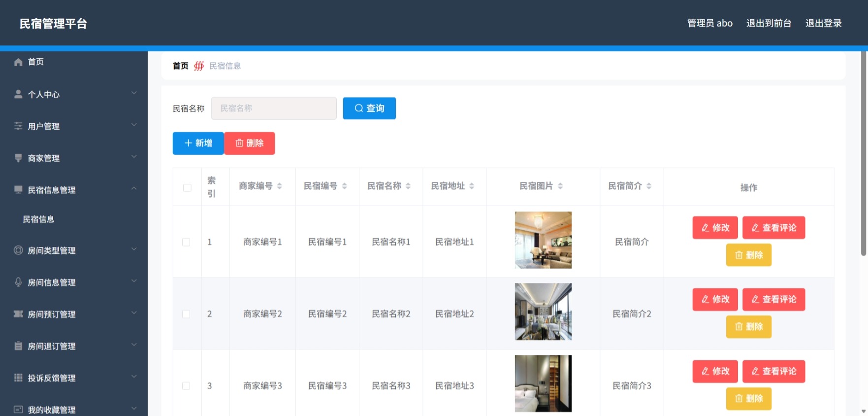
Task: Click the microphone icon beside 房间信息管理
Action: [18, 282]
